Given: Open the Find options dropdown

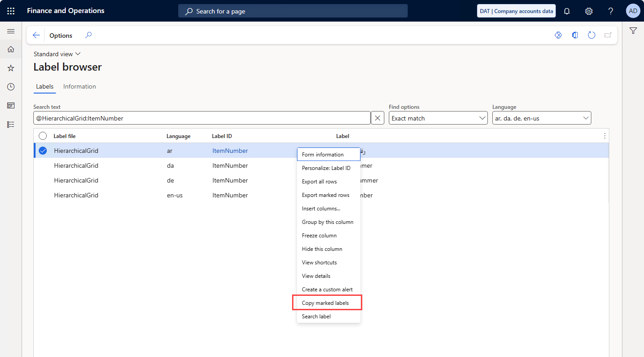Looking at the screenshot, I should (x=437, y=118).
